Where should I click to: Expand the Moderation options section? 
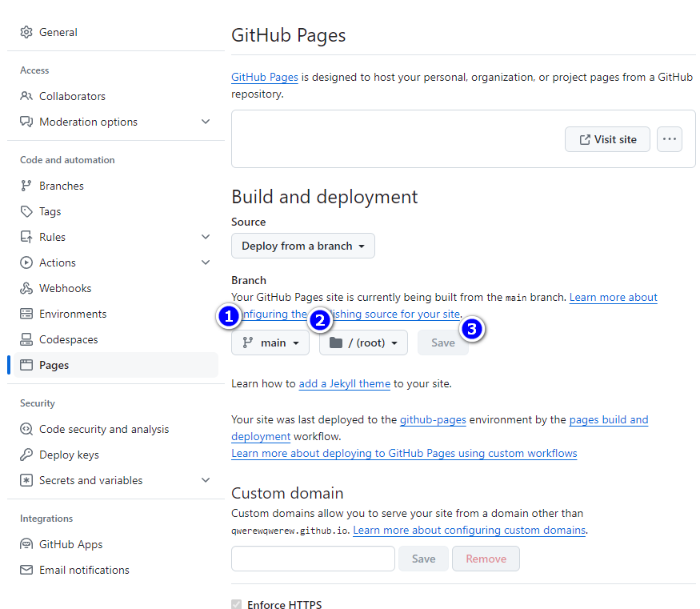pyautogui.click(x=206, y=122)
